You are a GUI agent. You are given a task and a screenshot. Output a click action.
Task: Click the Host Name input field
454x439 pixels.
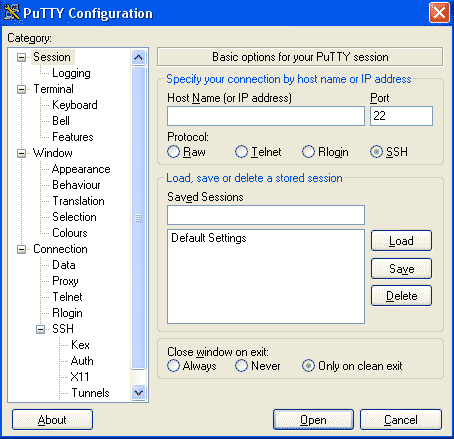coord(266,116)
